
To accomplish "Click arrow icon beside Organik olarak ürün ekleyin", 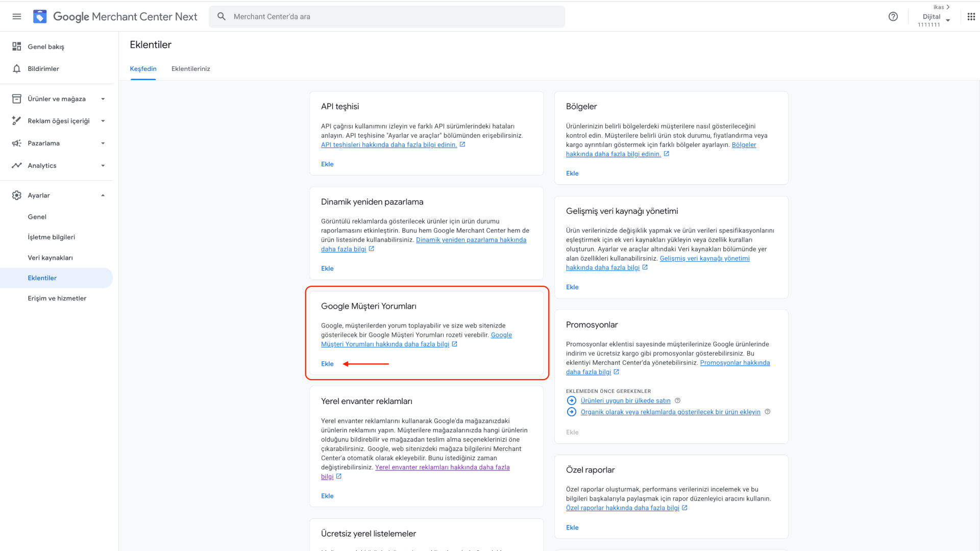I will (x=572, y=412).
